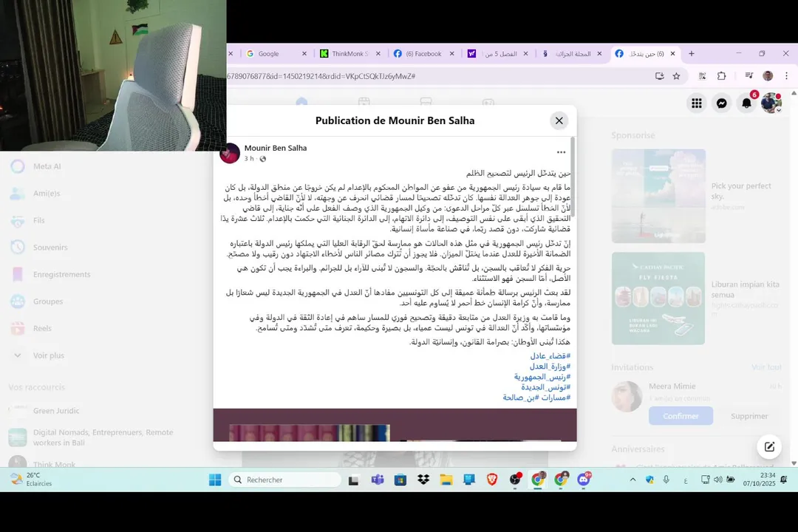Click Voir tout next to Invitations

766,367
